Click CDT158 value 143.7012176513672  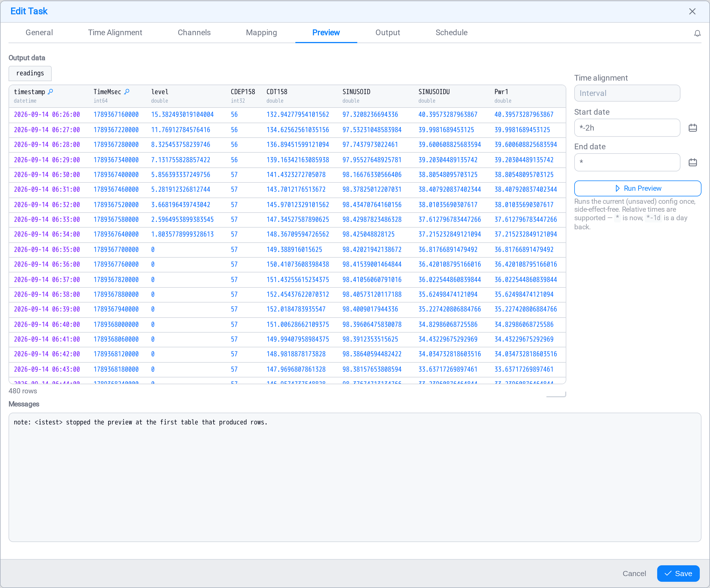[296, 190]
